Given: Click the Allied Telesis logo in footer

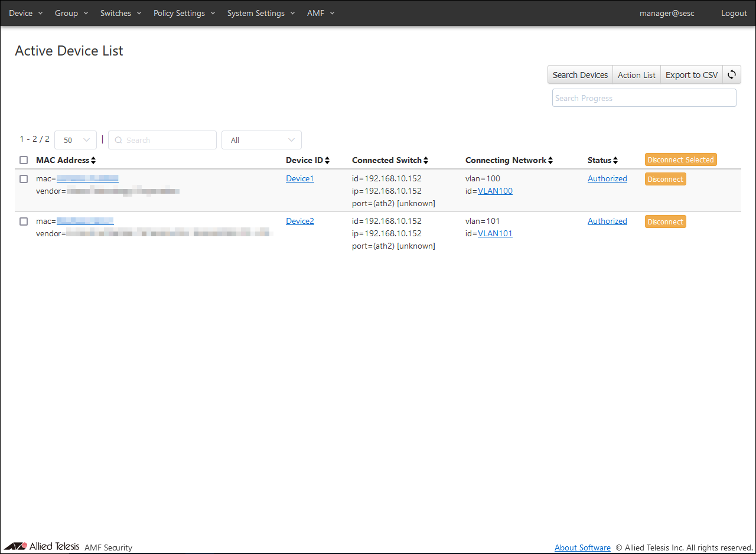Looking at the screenshot, I should point(41,546).
